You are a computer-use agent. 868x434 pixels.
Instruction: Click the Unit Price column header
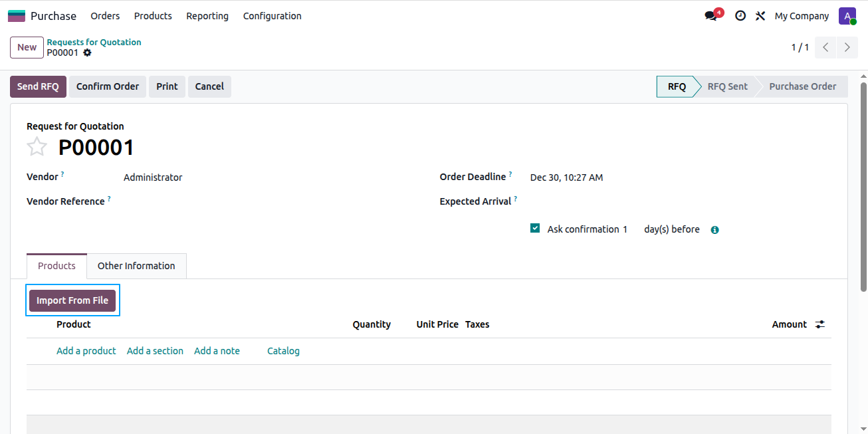click(x=437, y=324)
